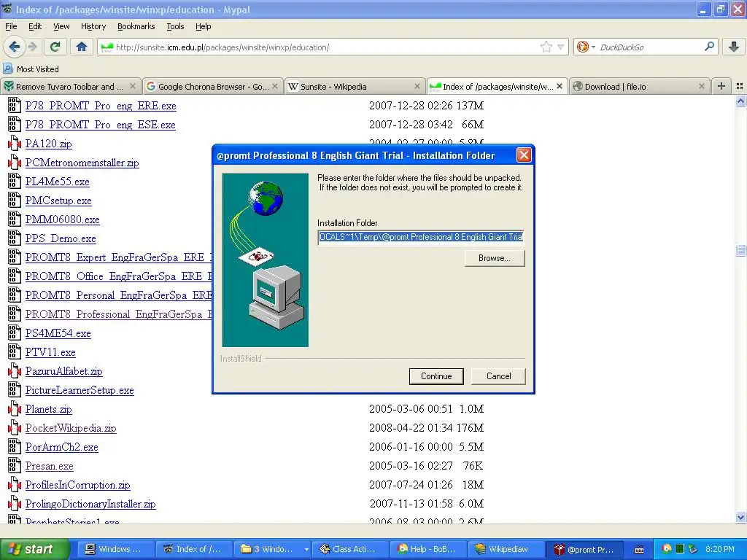Viewport: 747px width, 560px height.
Task: Reload the page with the refresh icon
Action: point(55,47)
